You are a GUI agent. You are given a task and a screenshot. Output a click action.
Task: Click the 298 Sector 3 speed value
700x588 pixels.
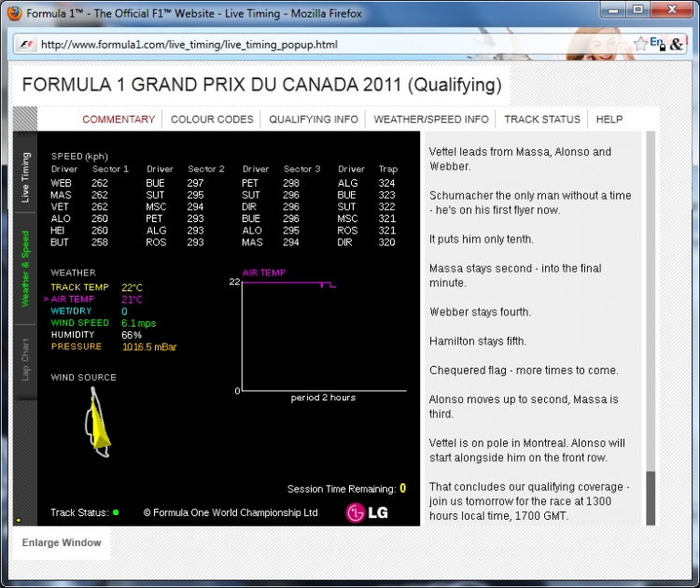coord(291,183)
